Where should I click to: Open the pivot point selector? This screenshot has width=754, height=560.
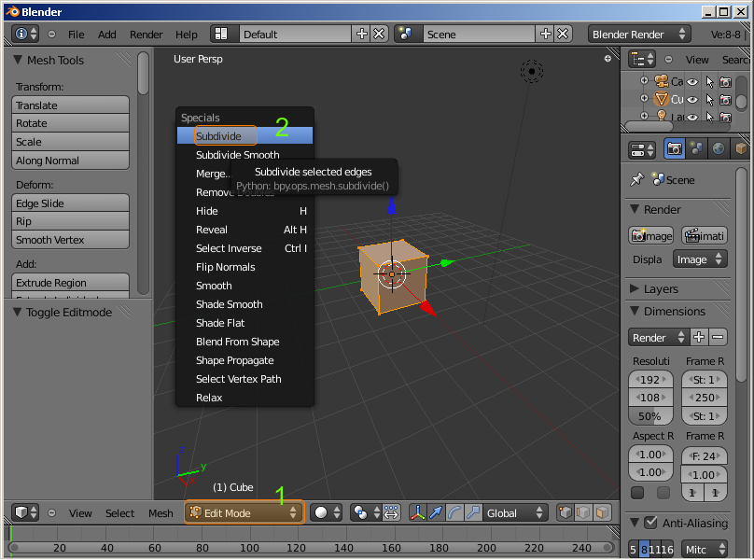click(x=367, y=512)
